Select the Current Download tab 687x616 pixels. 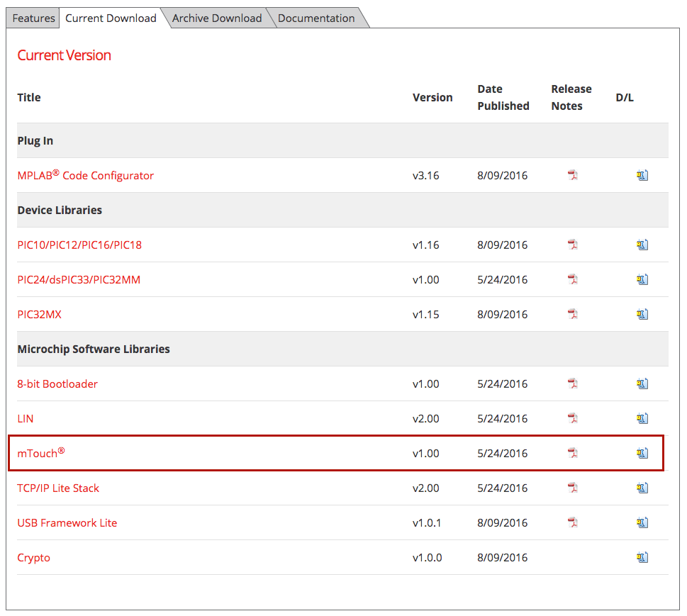pos(111,18)
